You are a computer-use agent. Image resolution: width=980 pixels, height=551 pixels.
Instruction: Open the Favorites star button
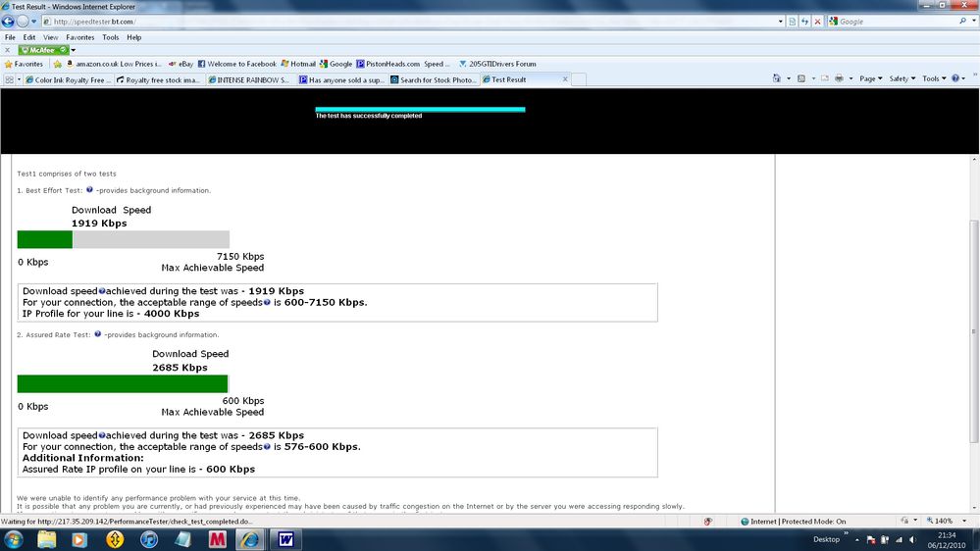[x=24, y=64]
